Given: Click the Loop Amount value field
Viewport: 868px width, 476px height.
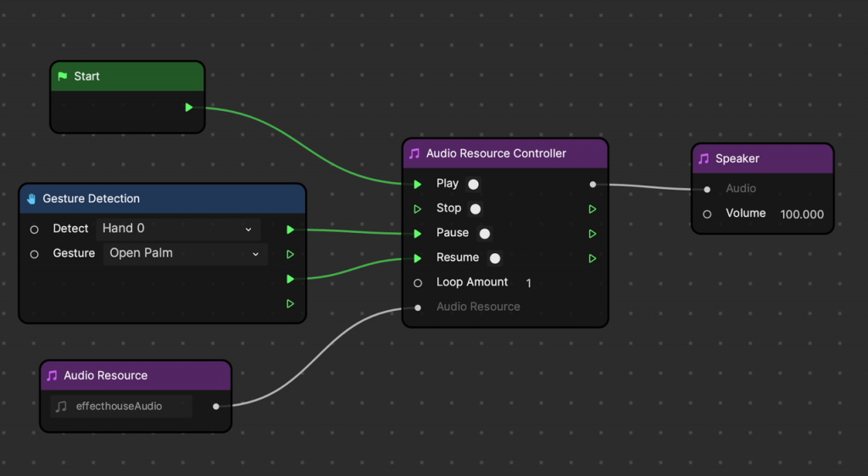Looking at the screenshot, I should [529, 283].
